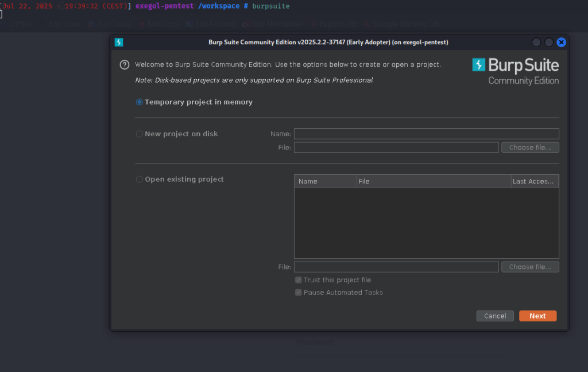Open Kali Linux bookmark in background browser
588x372 pixels.
click(x=61, y=24)
